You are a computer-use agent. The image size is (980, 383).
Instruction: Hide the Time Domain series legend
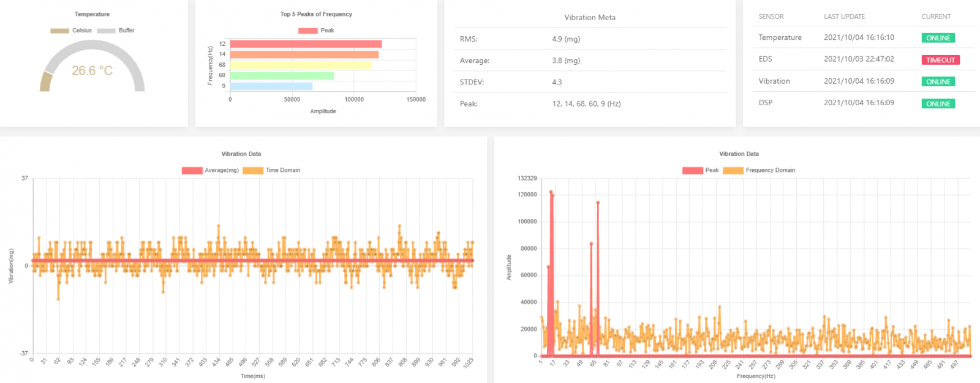coord(271,171)
